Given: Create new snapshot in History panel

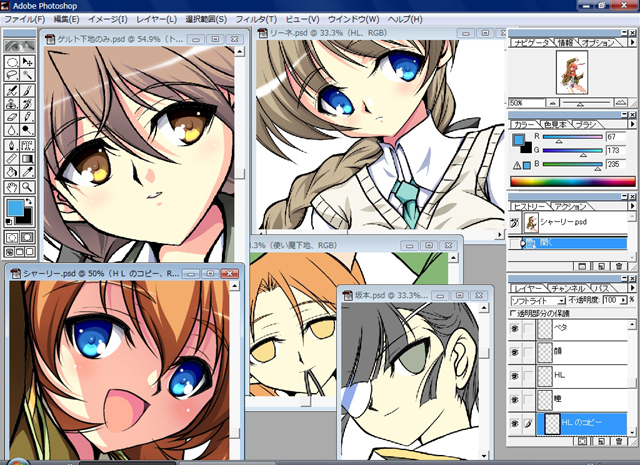Looking at the screenshot, I should (x=601, y=267).
